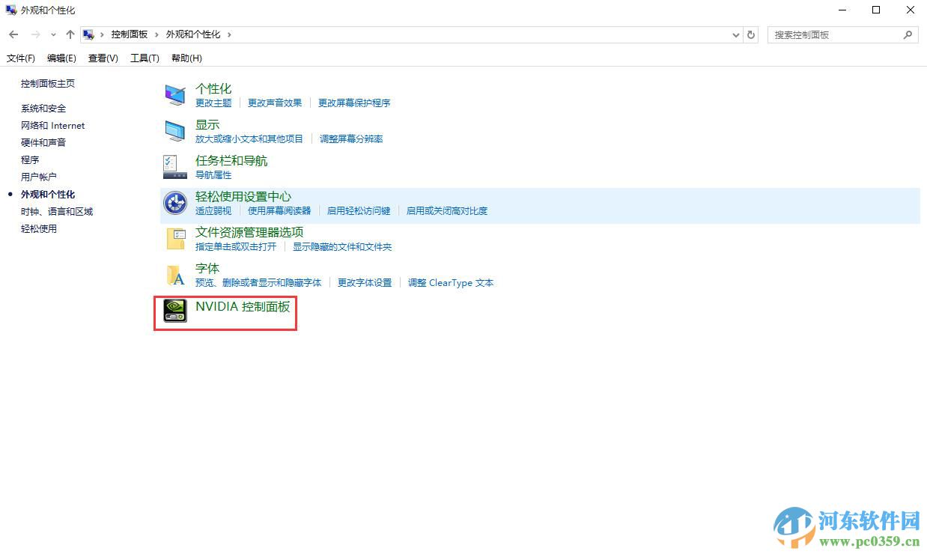Click the back navigation arrow
Viewport: 927px width, 560px height.
coord(13,34)
